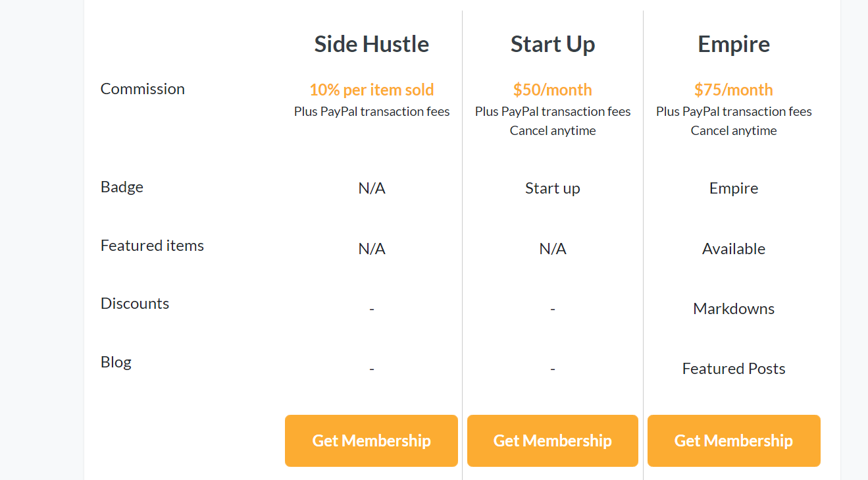Click the Start up badge value
868x480 pixels.
(553, 188)
